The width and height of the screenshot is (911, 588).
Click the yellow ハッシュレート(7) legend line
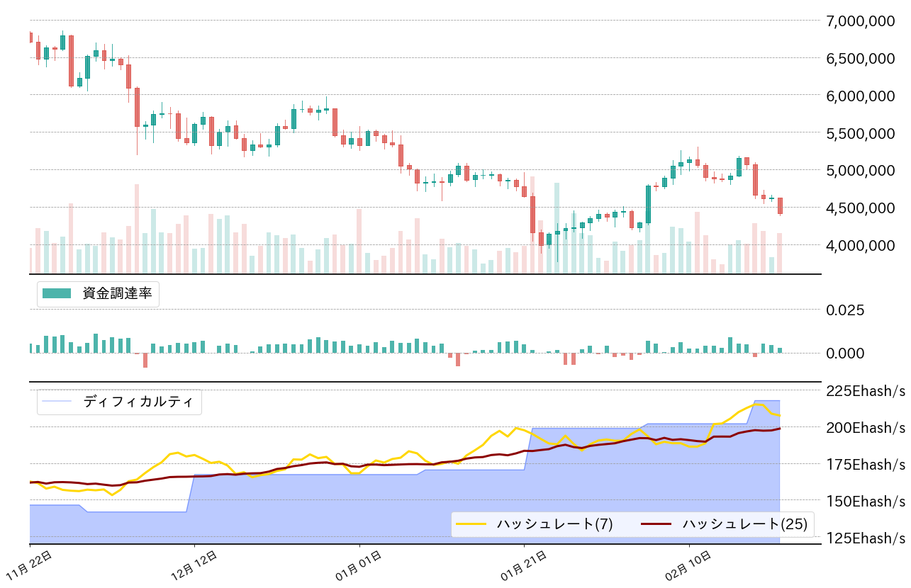pyautogui.click(x=471, y=524)
